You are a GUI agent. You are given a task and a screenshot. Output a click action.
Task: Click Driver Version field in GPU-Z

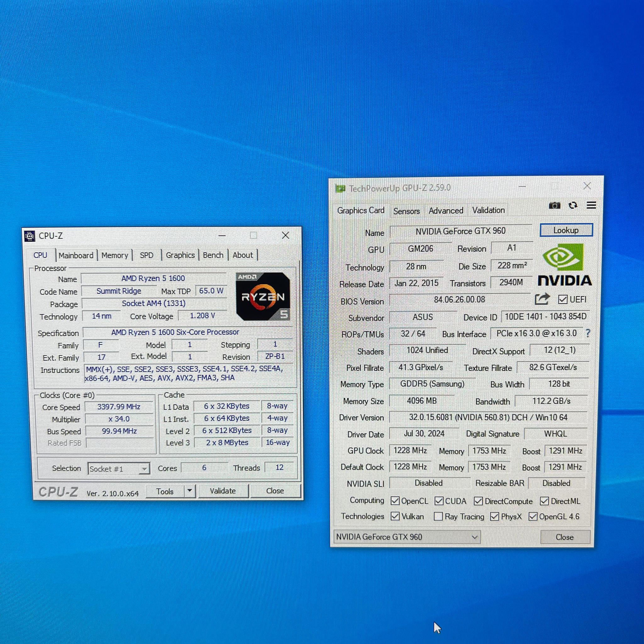[x=488, y=417]
